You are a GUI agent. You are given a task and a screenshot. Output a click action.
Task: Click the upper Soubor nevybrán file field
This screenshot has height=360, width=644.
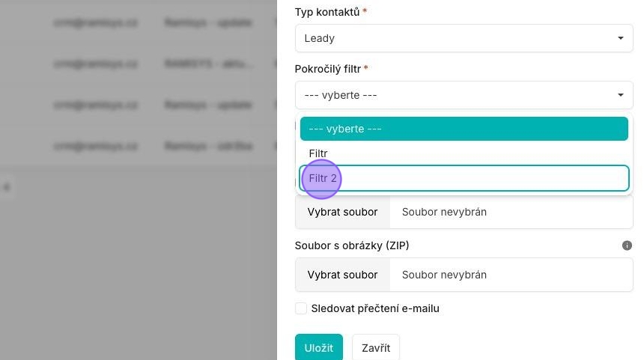tap(511, 213)
